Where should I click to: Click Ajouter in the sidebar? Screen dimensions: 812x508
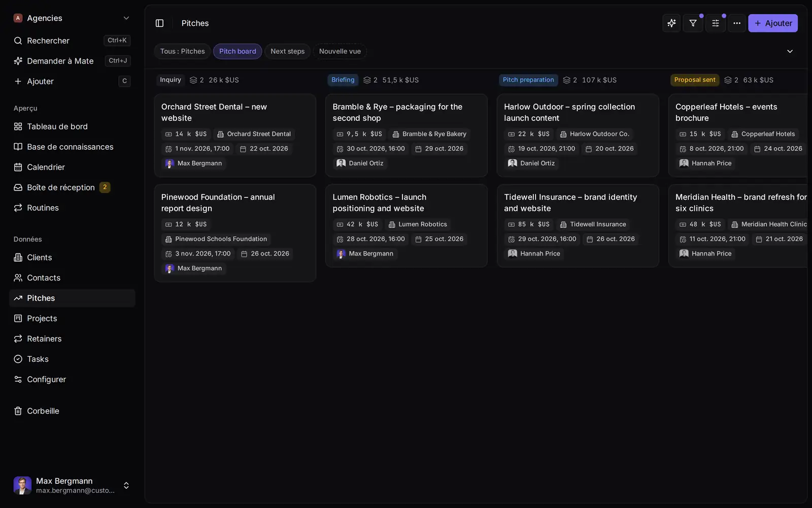point(72,81)
